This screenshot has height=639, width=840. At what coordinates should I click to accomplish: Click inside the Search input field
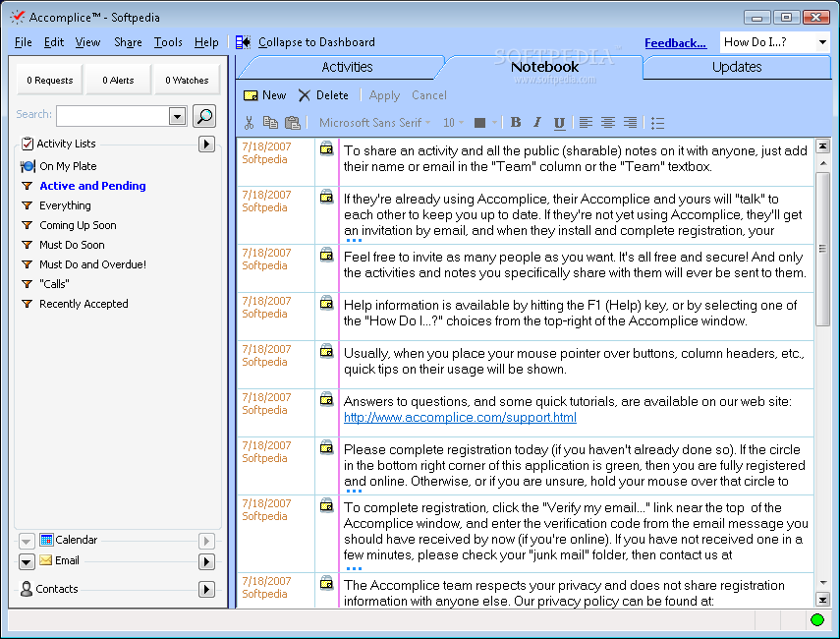(113, 116)
